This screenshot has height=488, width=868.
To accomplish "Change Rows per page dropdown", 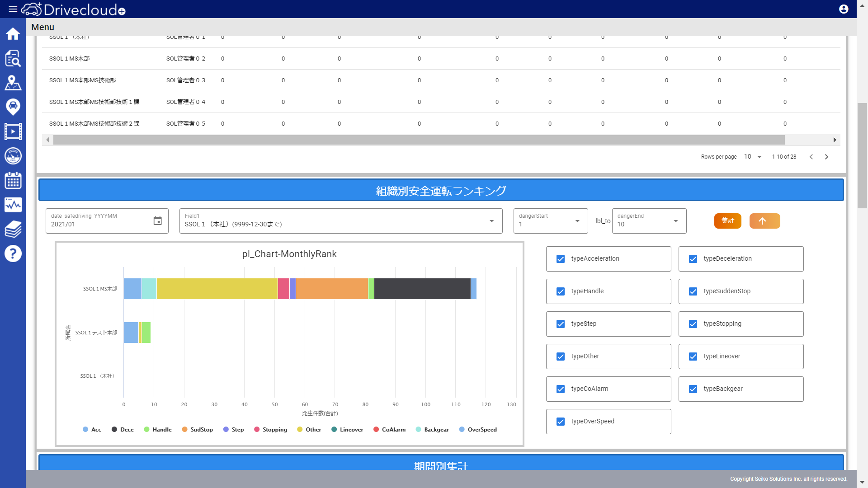I will (x=753, y=157).
